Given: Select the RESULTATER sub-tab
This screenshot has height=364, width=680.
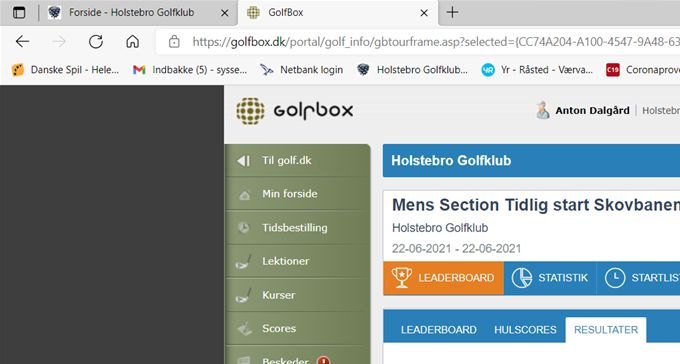Looking at the screenshot, I should (x=606, y=330).
